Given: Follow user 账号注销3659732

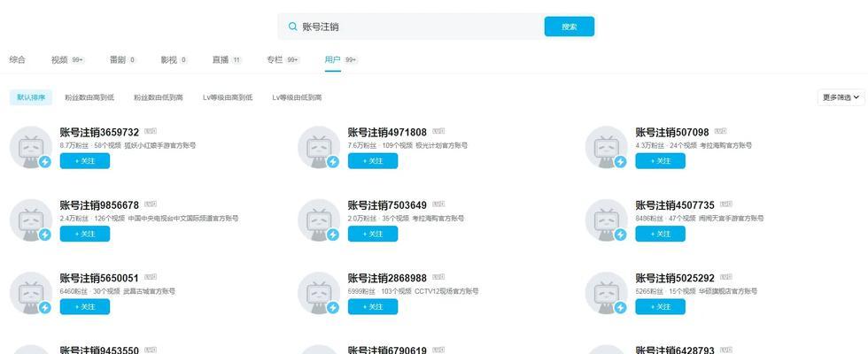Looking at the screenshot, I should coord(85,161).
